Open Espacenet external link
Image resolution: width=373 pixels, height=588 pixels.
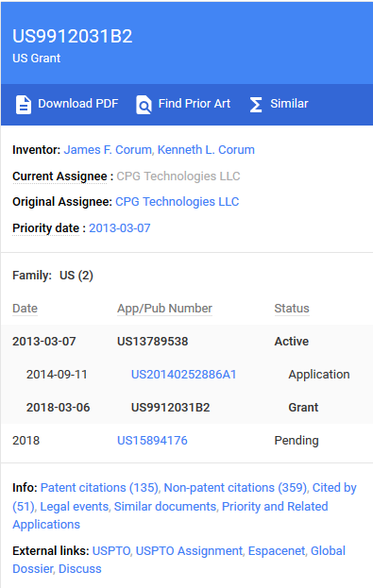point(277,551)
